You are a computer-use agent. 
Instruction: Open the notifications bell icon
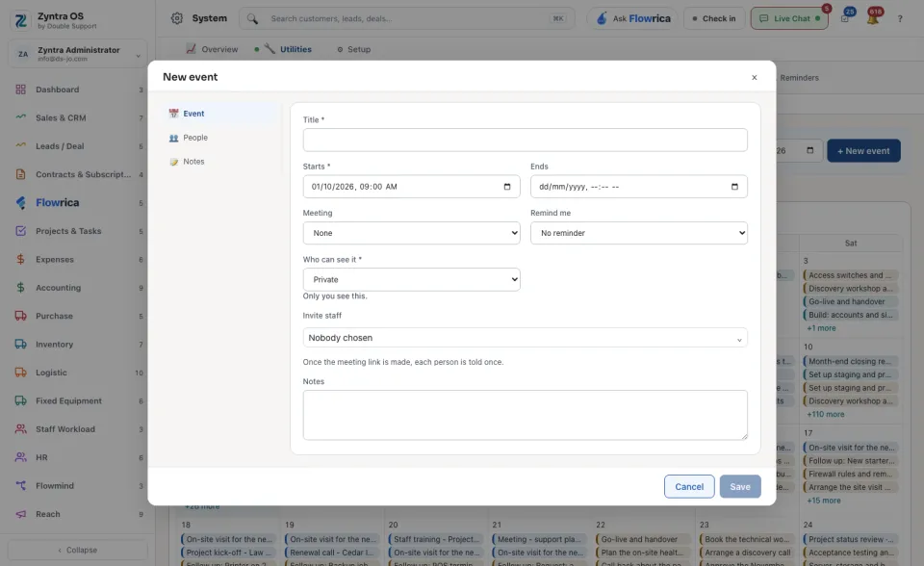pos(872,18)
